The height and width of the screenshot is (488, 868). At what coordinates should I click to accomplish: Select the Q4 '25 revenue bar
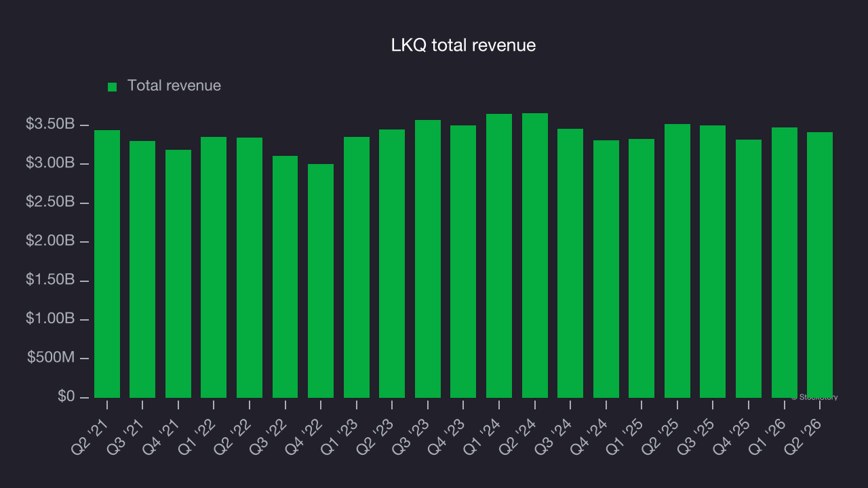point(749,268)
